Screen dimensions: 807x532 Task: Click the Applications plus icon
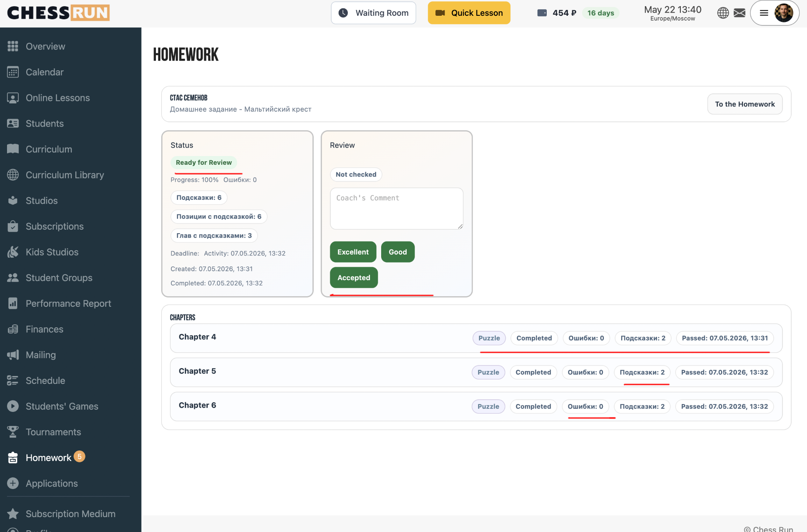13,483
